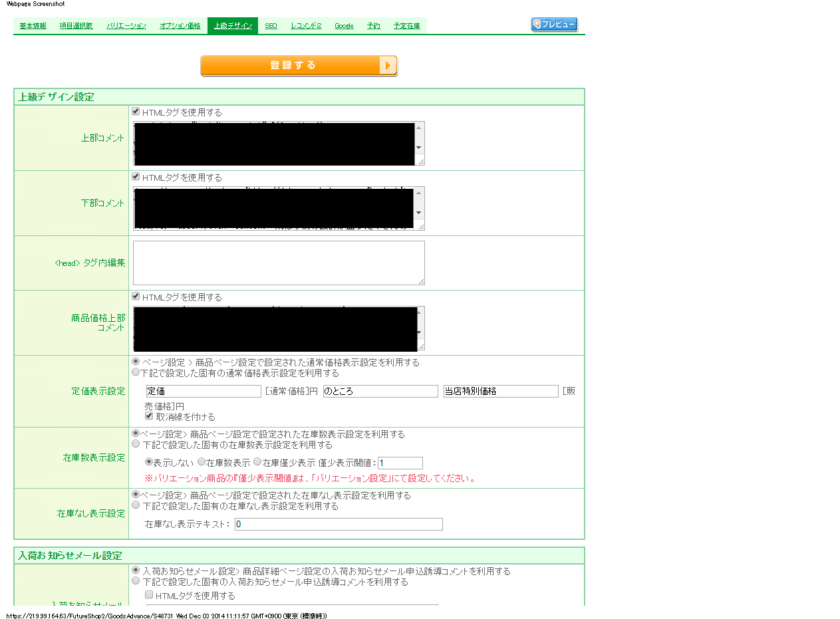Select radio 下記で設定した固有の入荷お知らせメール申込誘導コメントを利用する
The image size is (840, 619).
(136, 581)
